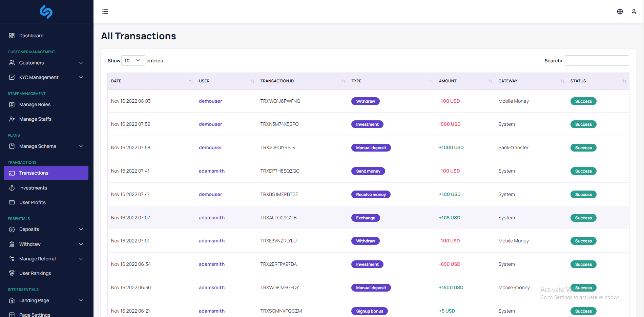Open the entries count dropdown

(133, 61)
